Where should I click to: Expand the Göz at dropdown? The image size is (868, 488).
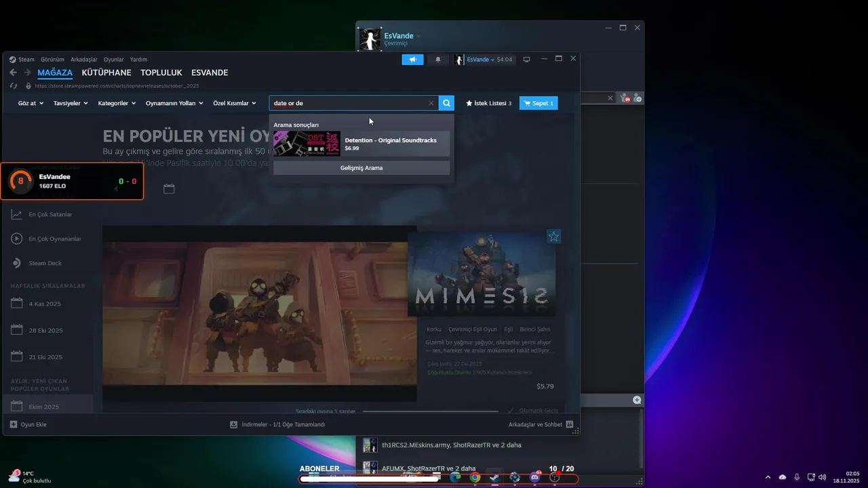(x=31, y=103)
